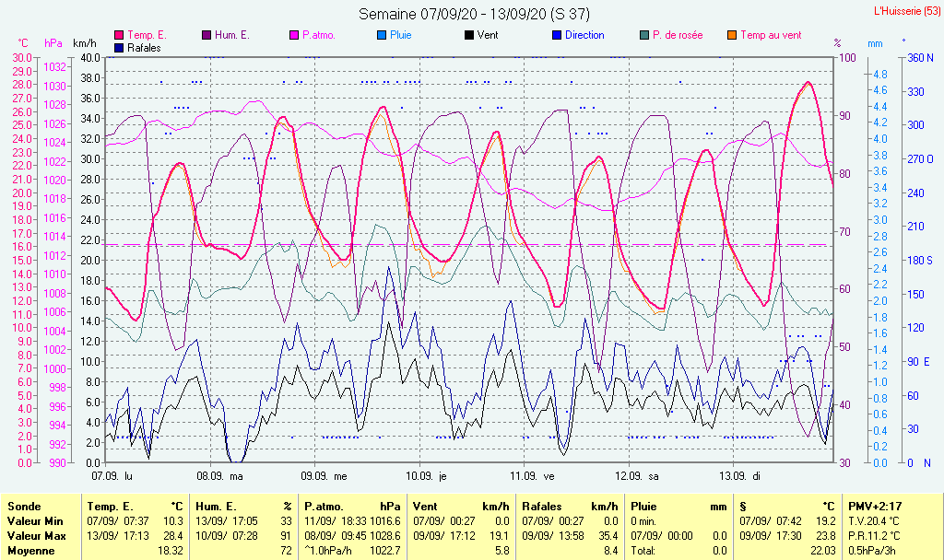Click the § table column header

[x=743, y=507]
